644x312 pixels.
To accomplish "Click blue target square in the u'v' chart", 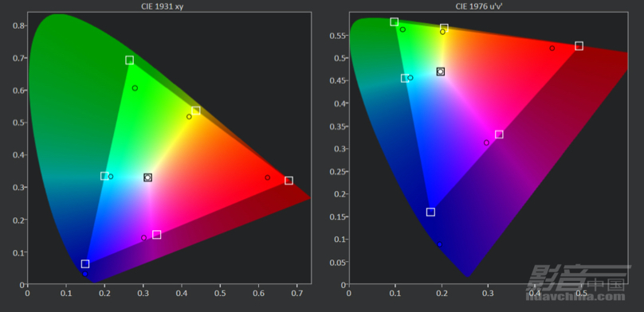I will click(x=430, y=212).
